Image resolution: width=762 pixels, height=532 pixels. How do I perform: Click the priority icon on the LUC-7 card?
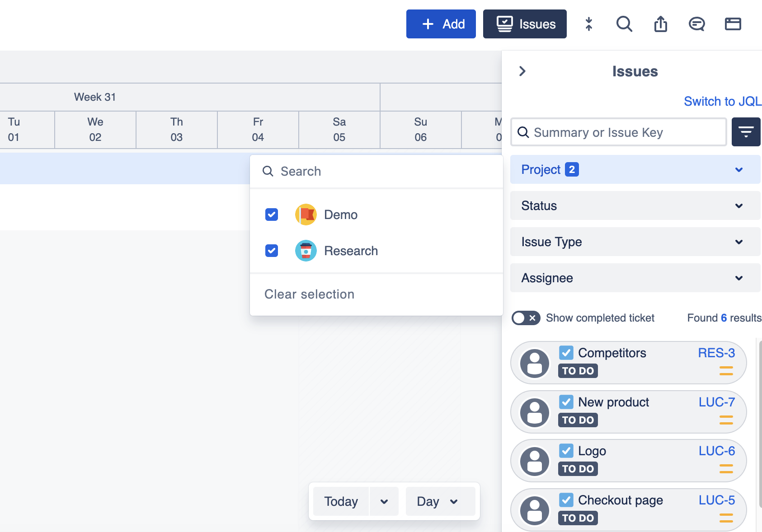726,420
